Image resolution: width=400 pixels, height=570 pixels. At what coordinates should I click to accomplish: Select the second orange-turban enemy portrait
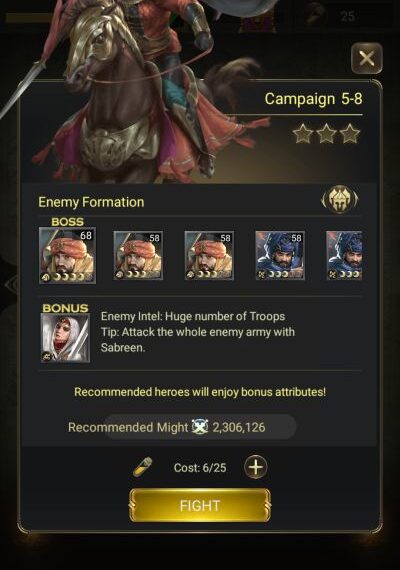(x=138, y=255)
